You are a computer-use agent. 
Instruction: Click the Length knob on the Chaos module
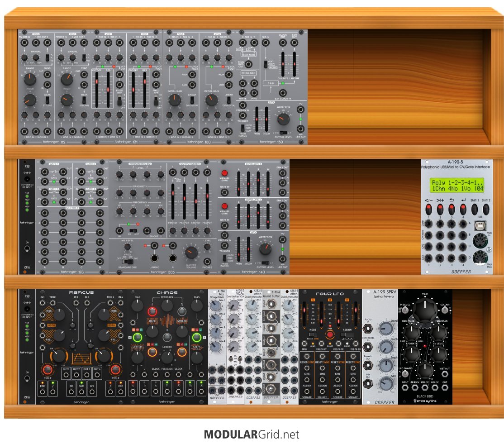click(x=167, y=357)
